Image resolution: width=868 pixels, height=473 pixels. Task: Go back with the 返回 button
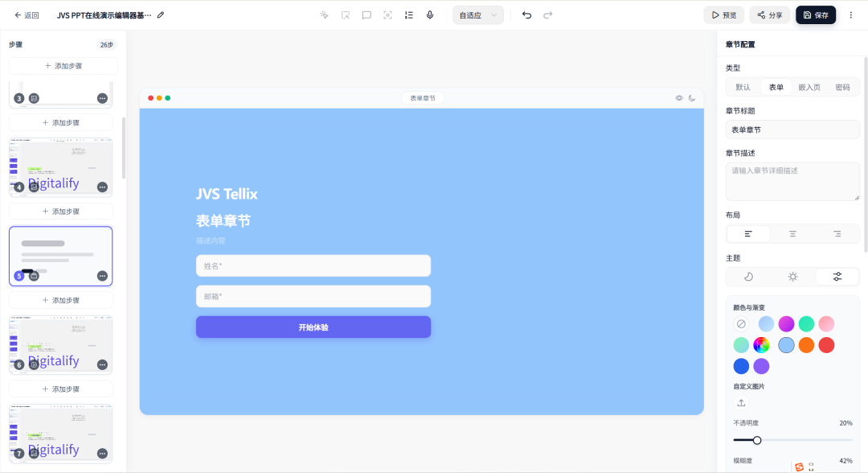click(27, 15)
